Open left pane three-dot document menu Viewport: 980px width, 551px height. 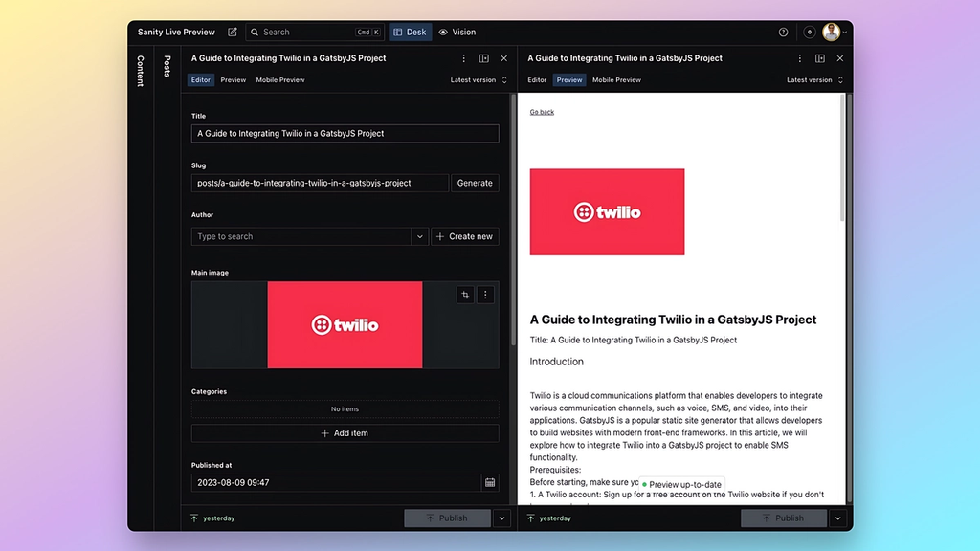[464, 58]
